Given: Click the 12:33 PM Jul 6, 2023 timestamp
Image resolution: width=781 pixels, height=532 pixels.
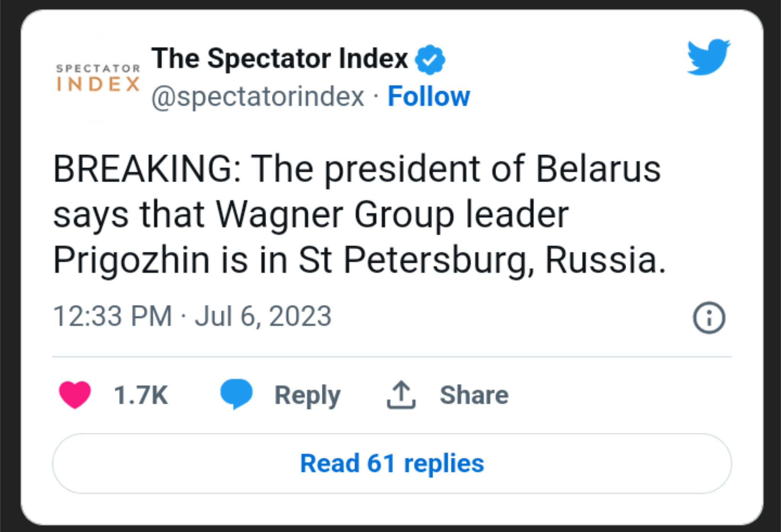Looking at the screenshot, I should [192, 316].
